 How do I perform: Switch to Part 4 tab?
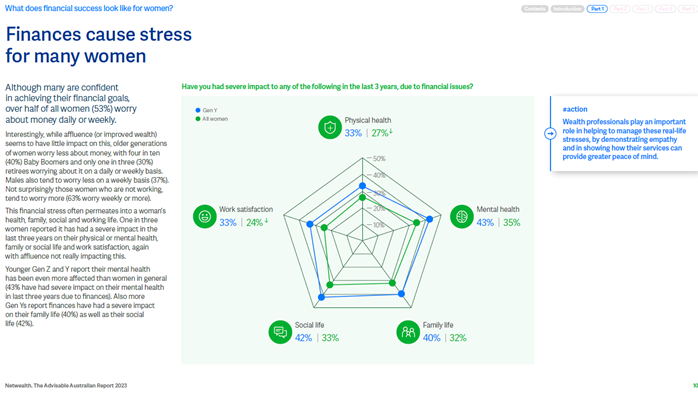coord(665,9)
